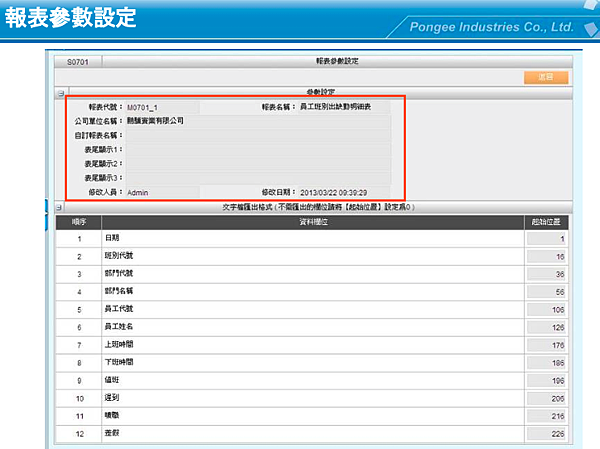Click the start position field for 員工代號 row

click(546, 310)
